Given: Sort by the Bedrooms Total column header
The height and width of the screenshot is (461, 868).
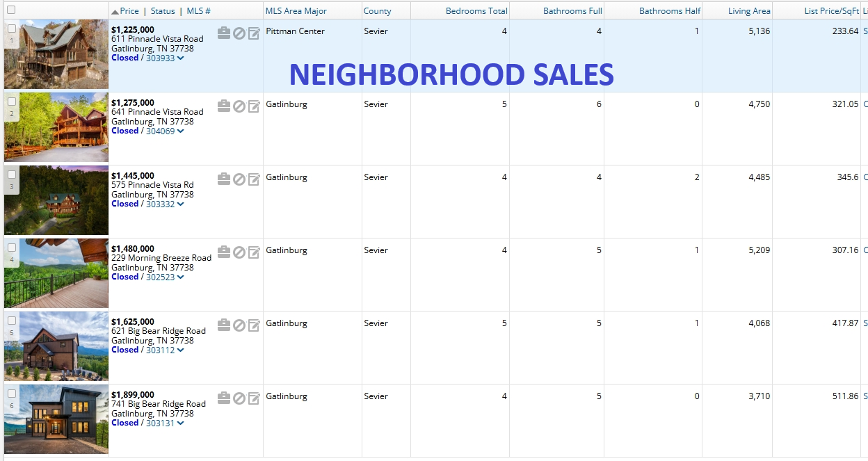Looking at the screenshot, I should [x=476, y=11].
